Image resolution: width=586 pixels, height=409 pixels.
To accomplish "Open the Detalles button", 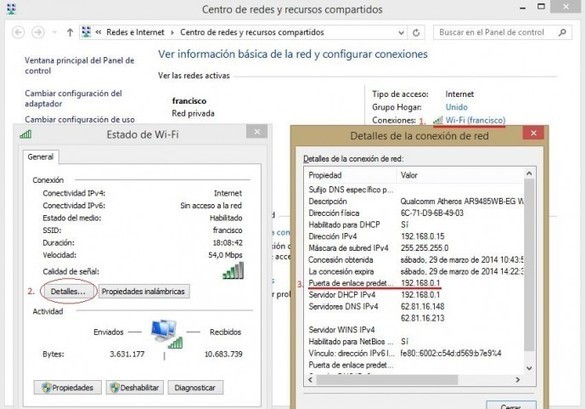I will [x=68, y=291].
